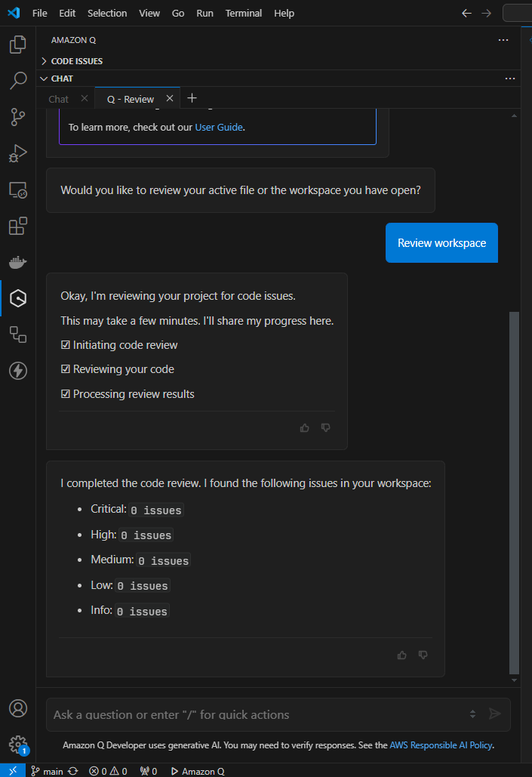Click the 'Reviewing your code' checkbox
532x777 pixels.
point(66,369)
